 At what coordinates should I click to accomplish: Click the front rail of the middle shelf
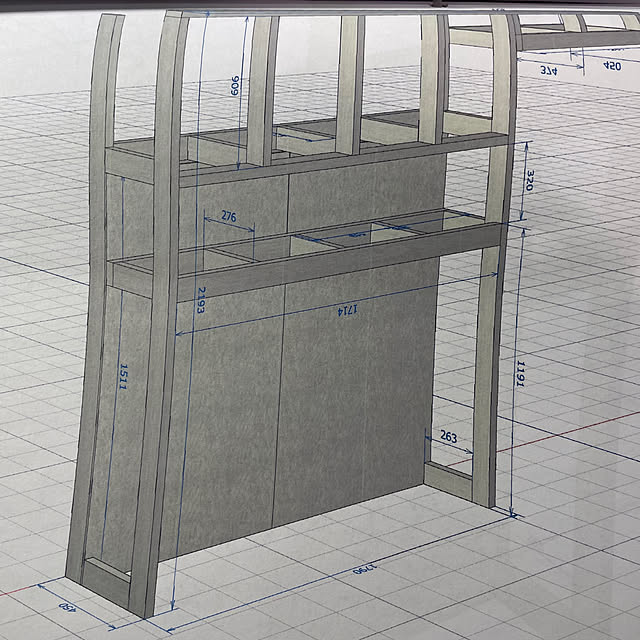click(339, 263)
